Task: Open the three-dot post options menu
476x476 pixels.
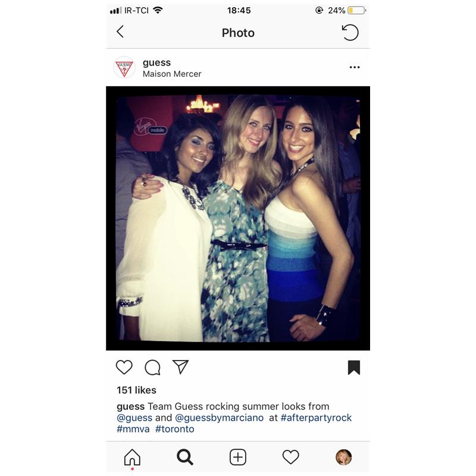Action: tap(354, 67)
